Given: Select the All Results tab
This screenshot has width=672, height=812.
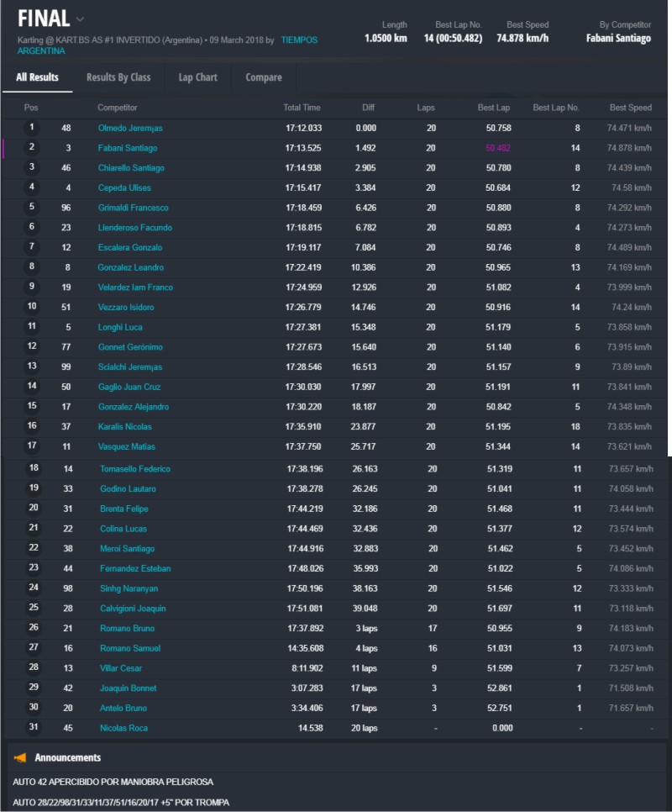Looking at the screenshot, I should (x=37, y=77).
